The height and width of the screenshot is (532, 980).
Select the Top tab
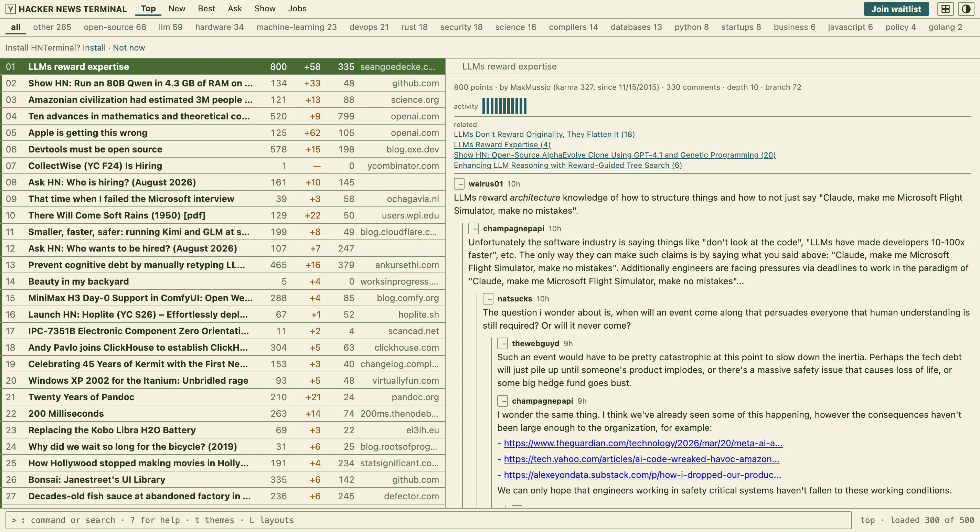coord(148,9)
